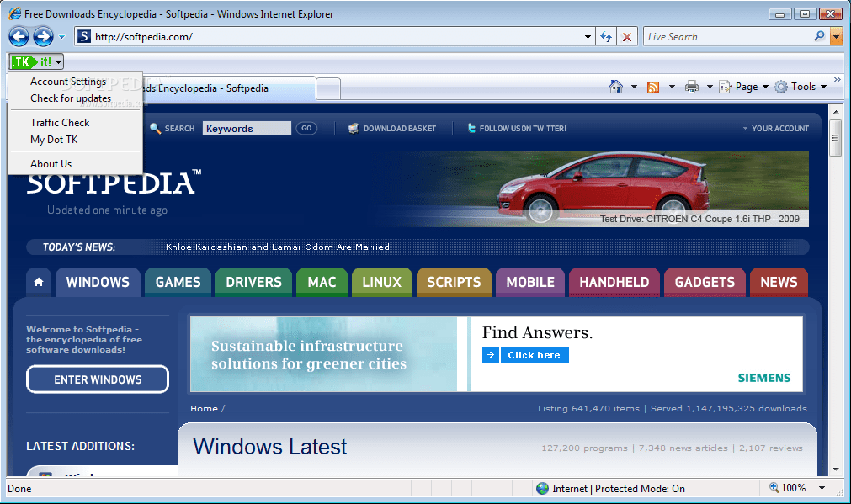Click the 100% zoom level button
This screenshot has width=851, height=504.
coord(788,488)
